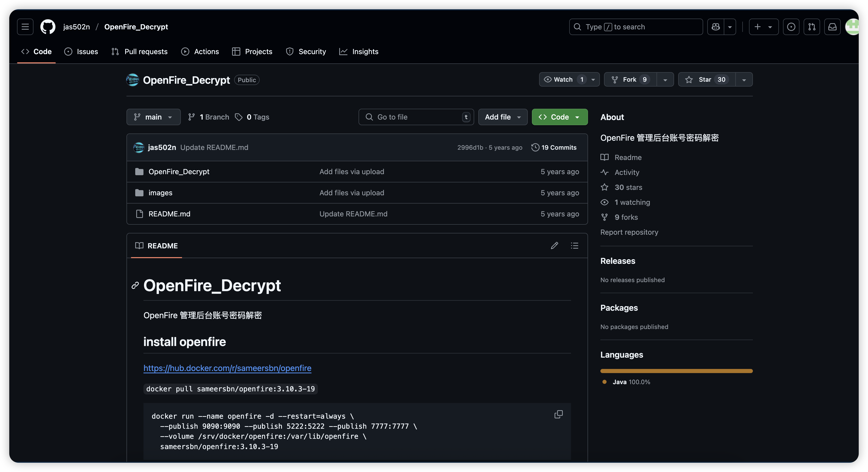The image size is (868, 472).
Task: Expand the Add file dropdown
Action: coord(503,117)
